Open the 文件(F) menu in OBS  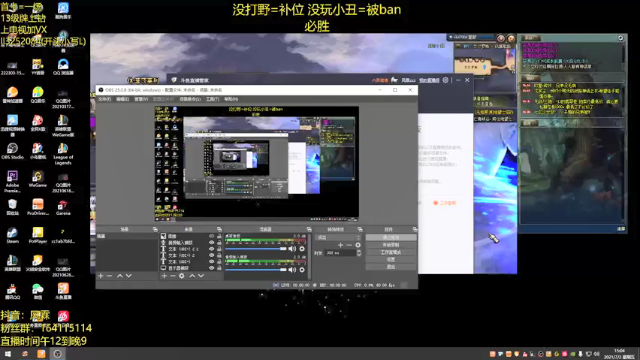(x=104, y=99)
